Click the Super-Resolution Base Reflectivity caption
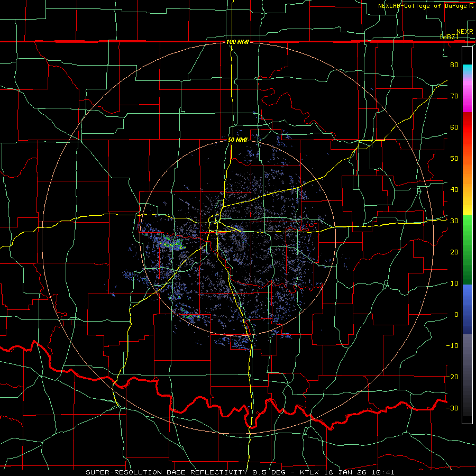This screenshot has width=476, height=476. 240,472
